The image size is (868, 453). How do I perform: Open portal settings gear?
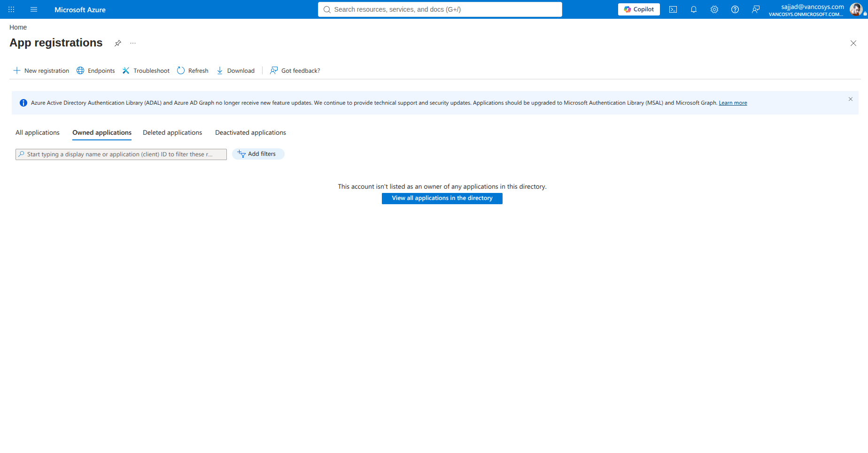click(x=714, y=9)
